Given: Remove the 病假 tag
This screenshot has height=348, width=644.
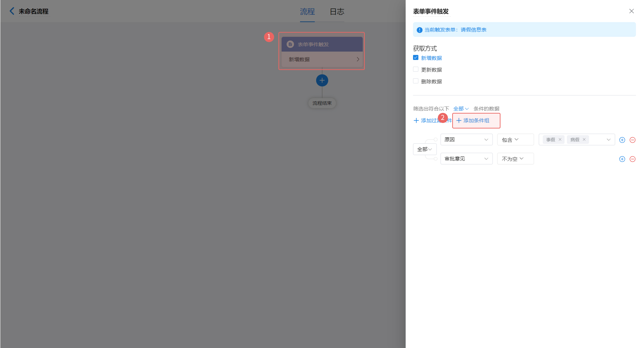Looking at the screenshot, I should tap(584, 139).
